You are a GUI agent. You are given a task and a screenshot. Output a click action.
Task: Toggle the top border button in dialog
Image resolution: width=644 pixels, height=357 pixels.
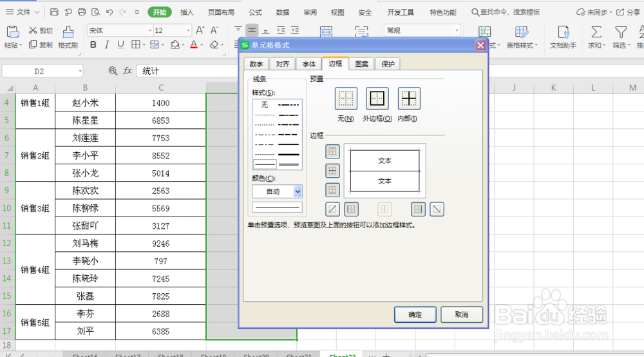(x=333, y=151)
